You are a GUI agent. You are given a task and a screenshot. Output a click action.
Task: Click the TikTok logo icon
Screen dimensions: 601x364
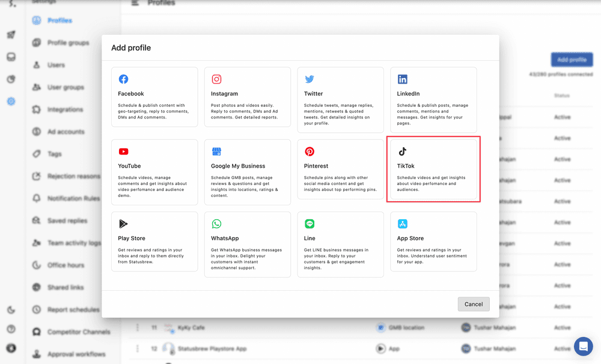pos(403,151)
